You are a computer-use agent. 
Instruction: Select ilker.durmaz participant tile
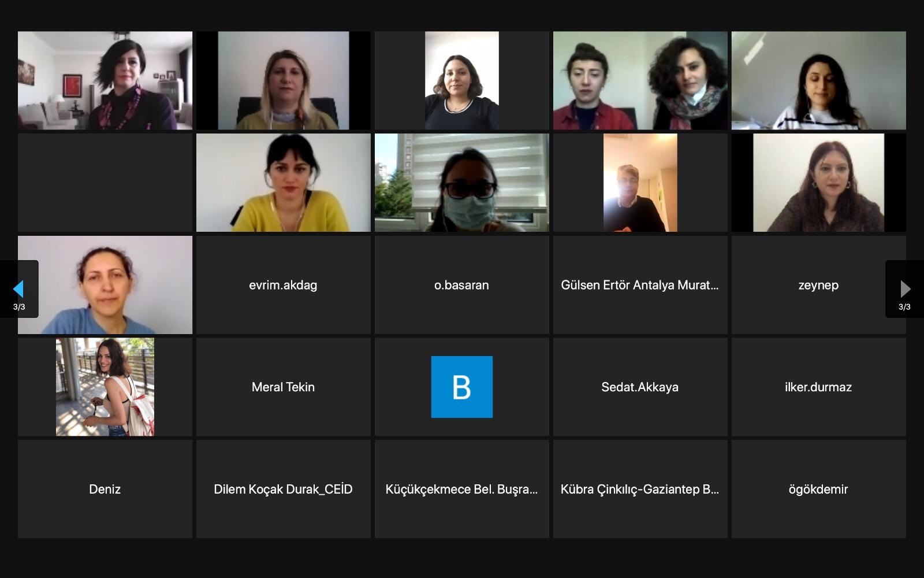click(x=818, y=387)
